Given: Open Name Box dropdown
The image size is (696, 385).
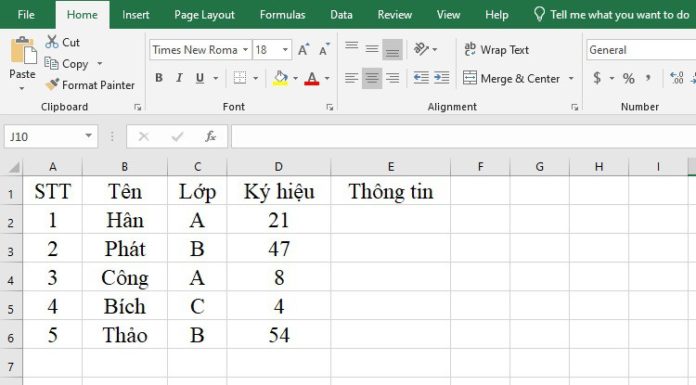Looking at the screenshot, I should [x=89, y=136].
